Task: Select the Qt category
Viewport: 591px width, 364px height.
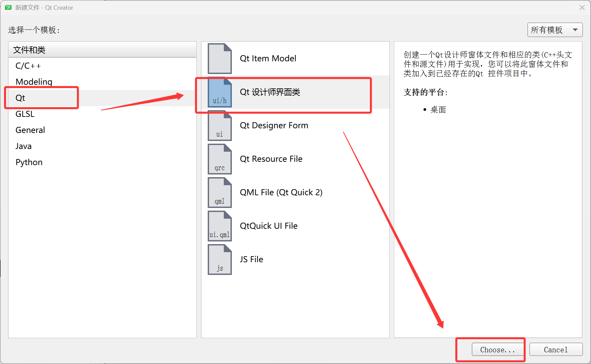Action: [x=102, y=98]
